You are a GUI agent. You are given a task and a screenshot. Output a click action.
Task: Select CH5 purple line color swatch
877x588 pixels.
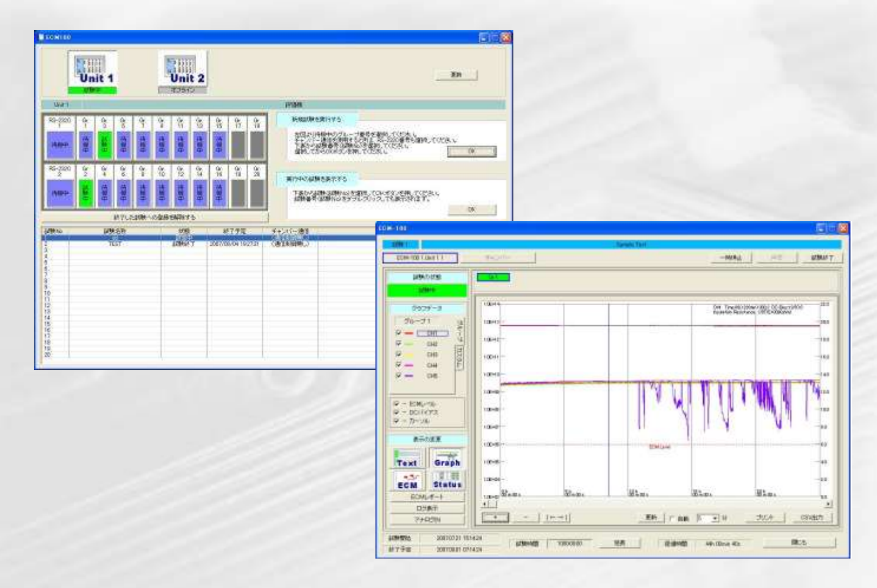pos(409,376)
